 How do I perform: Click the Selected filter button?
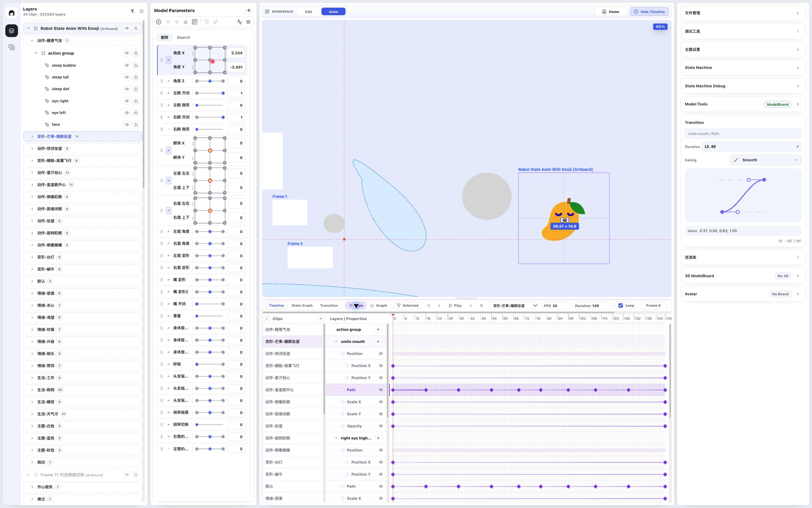pyautogui.click(x=408, y=306)
